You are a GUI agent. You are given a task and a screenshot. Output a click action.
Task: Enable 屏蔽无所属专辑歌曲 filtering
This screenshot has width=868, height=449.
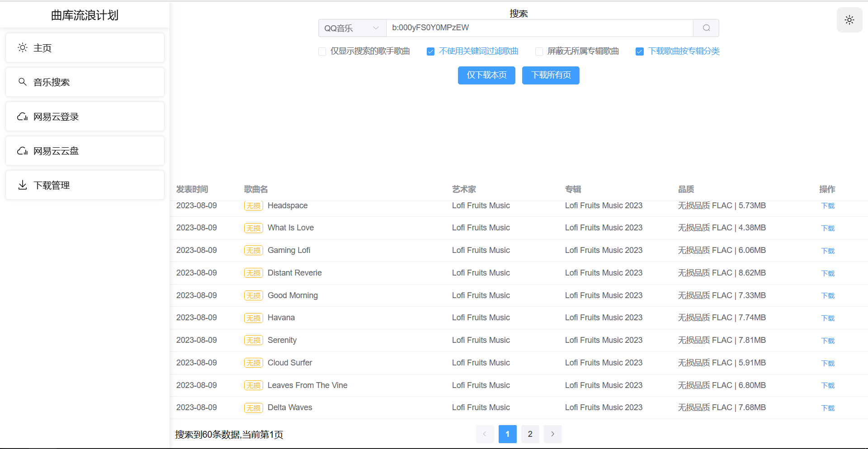pyautogui.click(x=538, y=51)
